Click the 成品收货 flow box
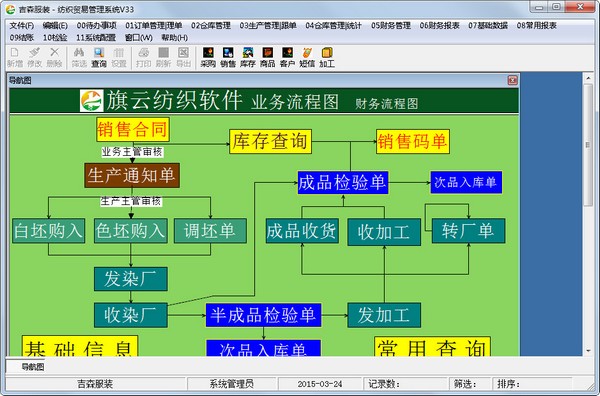The width and height of the screenshot is (600, 396). pyautogui.click(x=302, y=231)
